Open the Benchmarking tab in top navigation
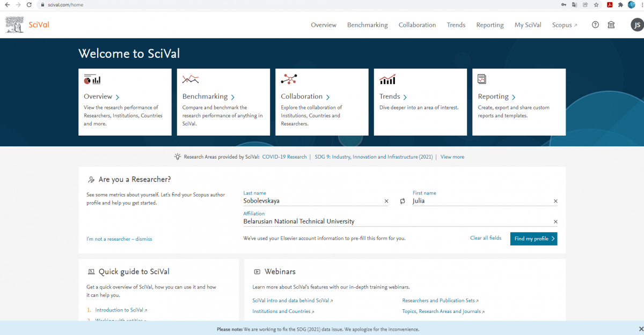644x335 pixels. click(367, 25)
